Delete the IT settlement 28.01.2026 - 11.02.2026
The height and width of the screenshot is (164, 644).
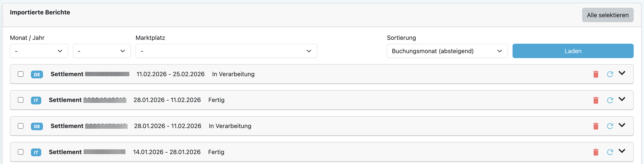(596, 100)
